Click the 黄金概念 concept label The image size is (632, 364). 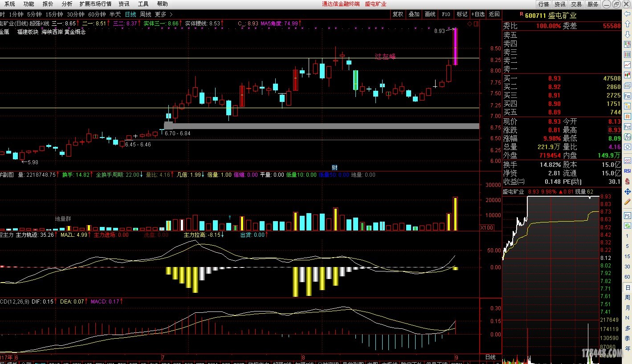coord(75,32)
